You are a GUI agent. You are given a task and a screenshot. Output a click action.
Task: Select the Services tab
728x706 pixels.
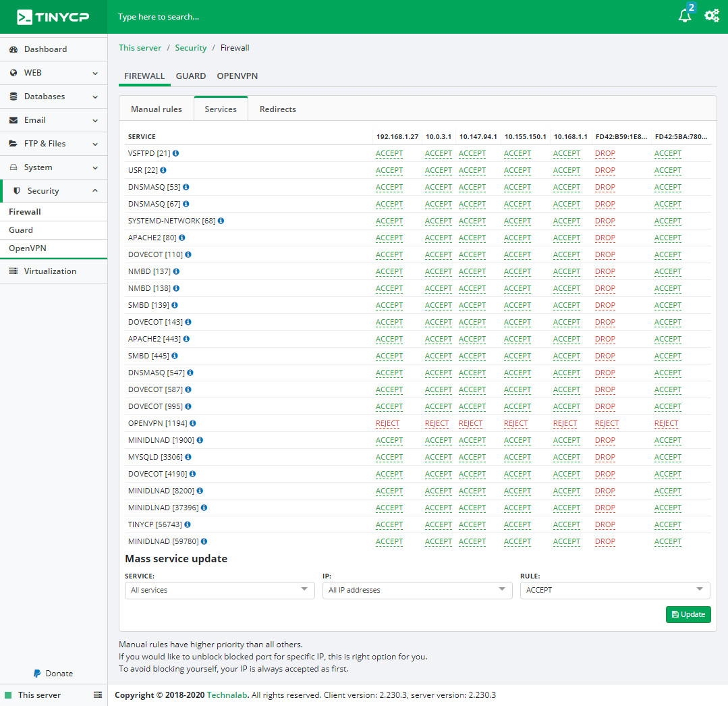tap(221, 109)
